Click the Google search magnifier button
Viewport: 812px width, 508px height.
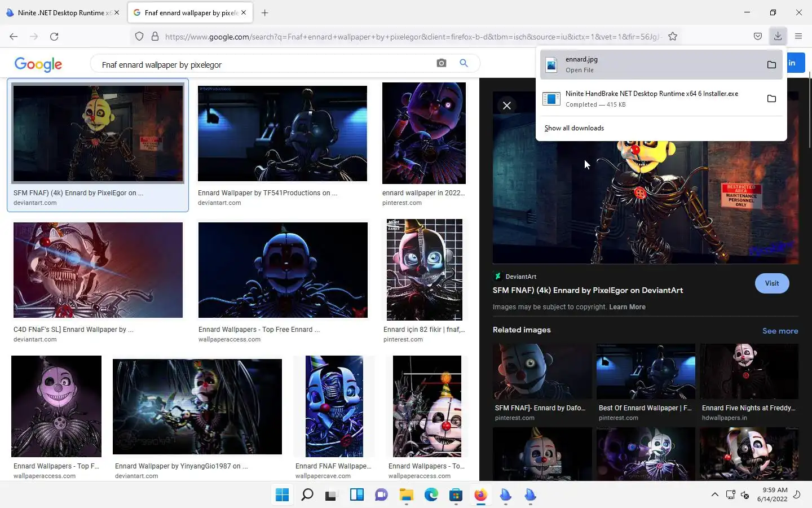click(x=464, y=63)
